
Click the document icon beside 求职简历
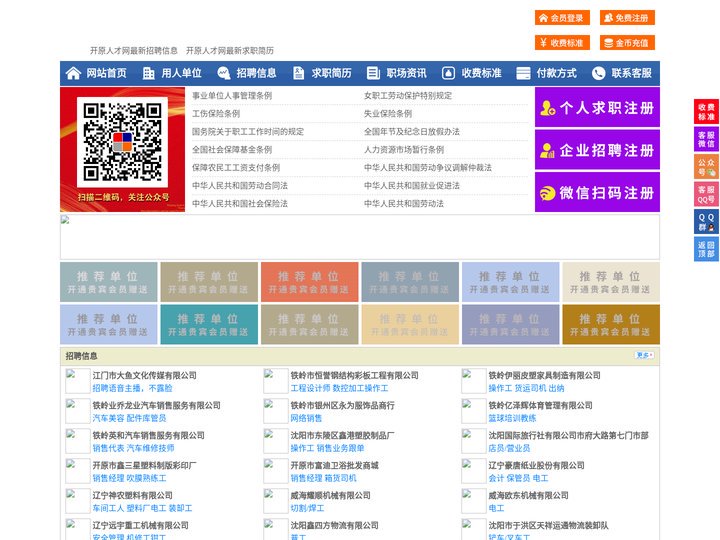[298, 73]
